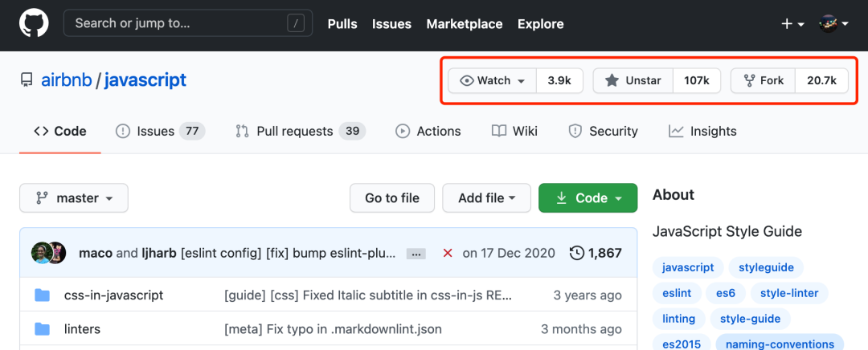Open the css-in-javascript folder

[x=113, y=295]
